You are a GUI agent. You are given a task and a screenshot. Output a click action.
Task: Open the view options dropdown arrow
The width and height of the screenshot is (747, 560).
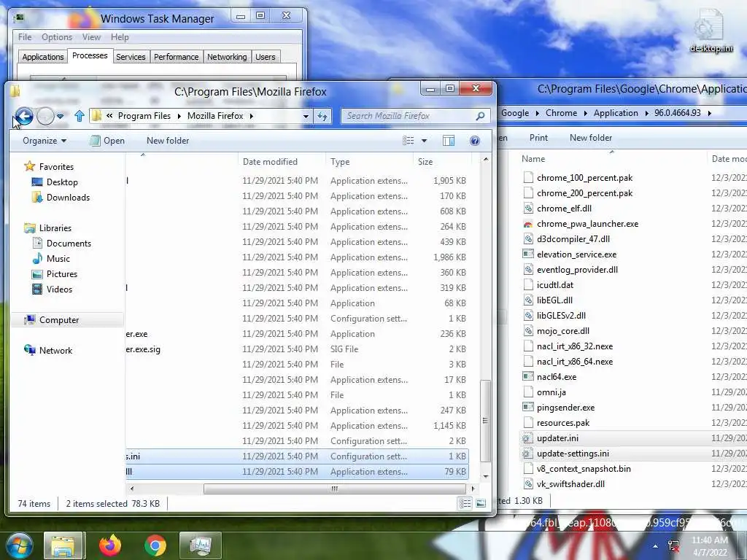pos(424,141)
